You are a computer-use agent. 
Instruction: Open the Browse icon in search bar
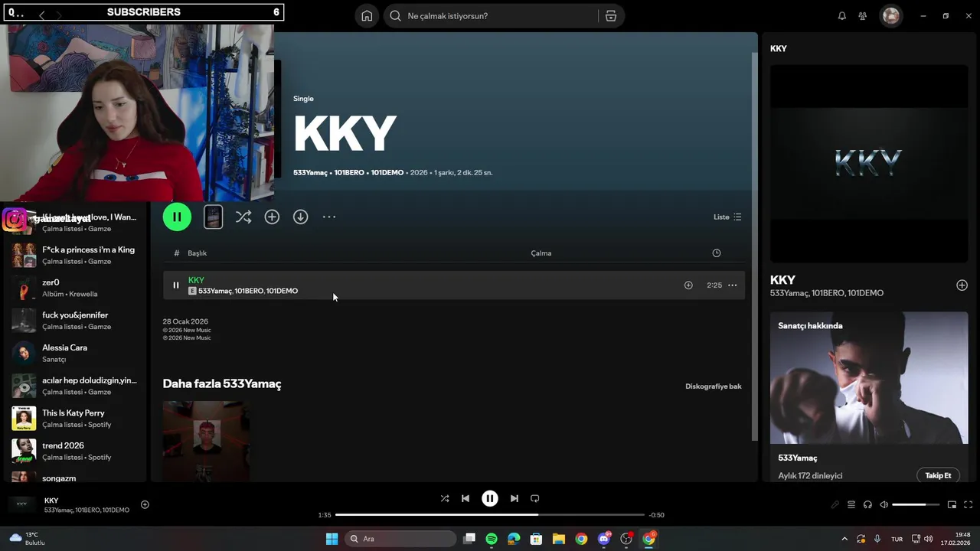coord(610,16)
